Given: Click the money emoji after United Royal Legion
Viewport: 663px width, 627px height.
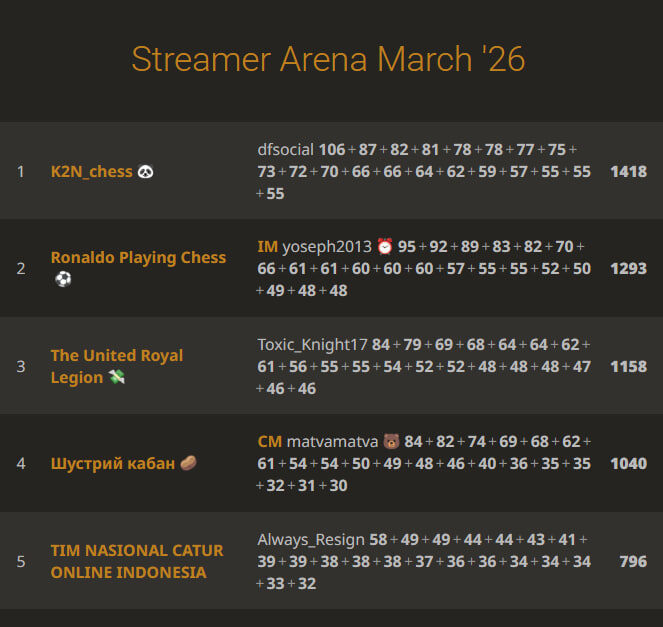Looking at the screenshot, I should point(117,377).
